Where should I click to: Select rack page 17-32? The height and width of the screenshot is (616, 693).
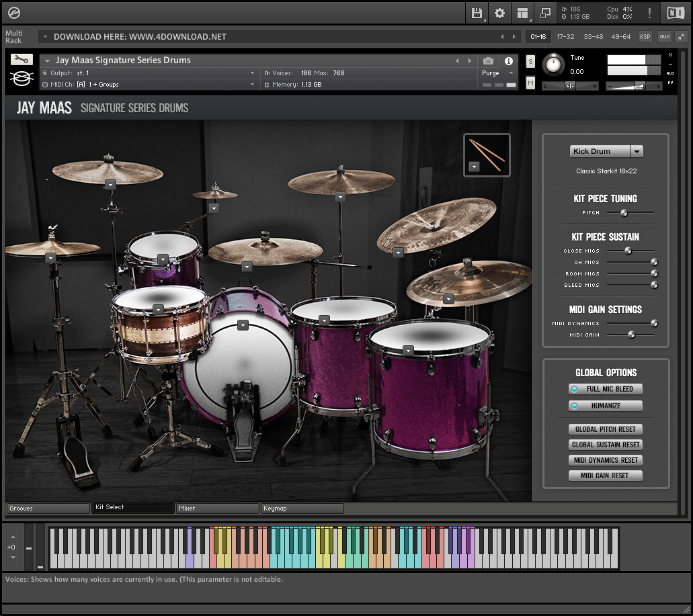[565, 37]
